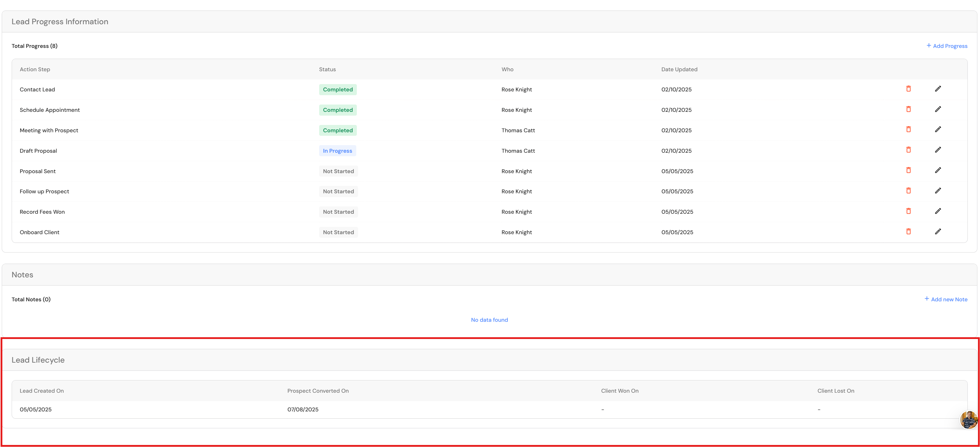
Task: Edit the Draft Proposal step
Action: pyautogui.click(x=938, y=150)
